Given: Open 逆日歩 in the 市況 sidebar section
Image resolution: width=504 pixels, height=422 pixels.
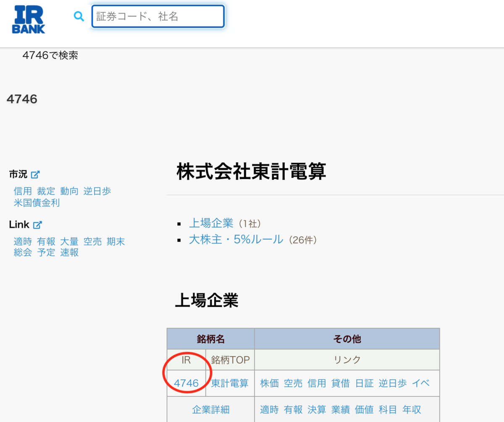Looking at the screenshot, I should tap(97, 191).
